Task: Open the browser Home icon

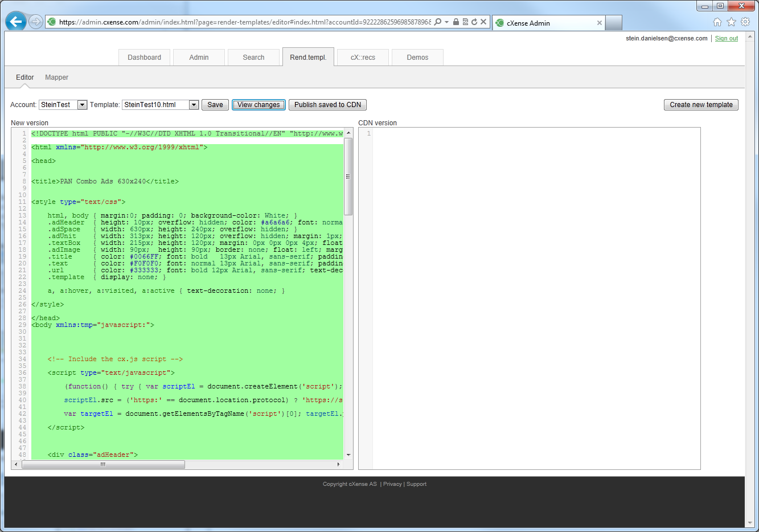Action: click(717, 22)
